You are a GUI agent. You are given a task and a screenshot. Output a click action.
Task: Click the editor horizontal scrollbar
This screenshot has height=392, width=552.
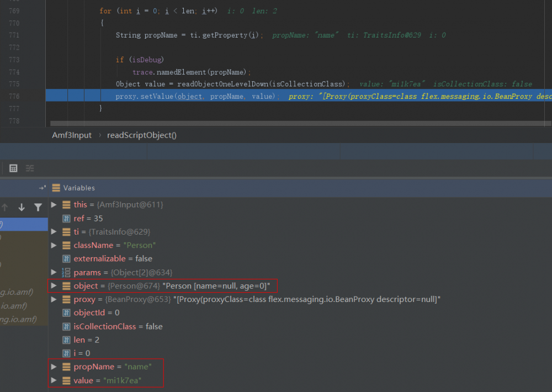click(x=300, y=123)
